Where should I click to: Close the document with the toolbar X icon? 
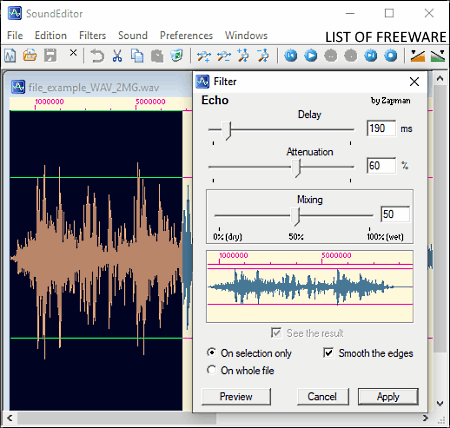[73, 53]
